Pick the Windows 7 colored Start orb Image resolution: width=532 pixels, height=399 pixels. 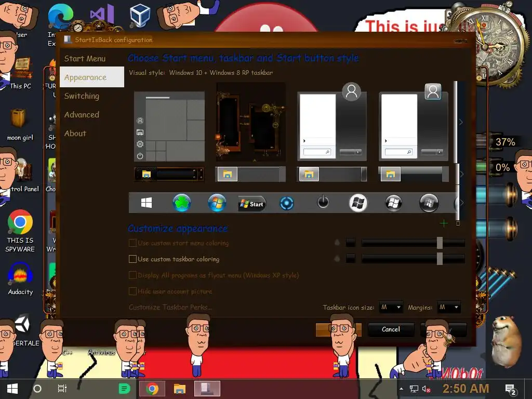pyautogui.click(x=217, y=203)
